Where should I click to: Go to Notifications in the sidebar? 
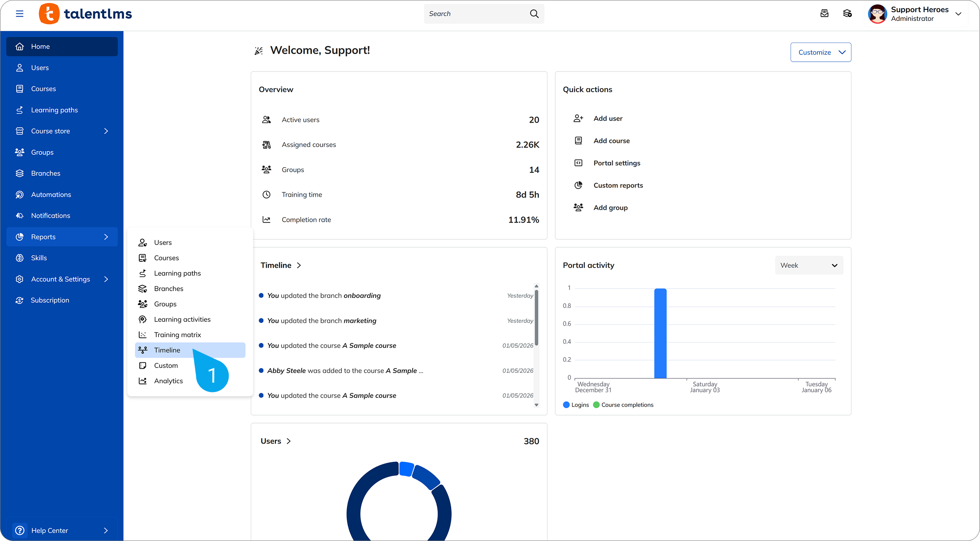51,215
